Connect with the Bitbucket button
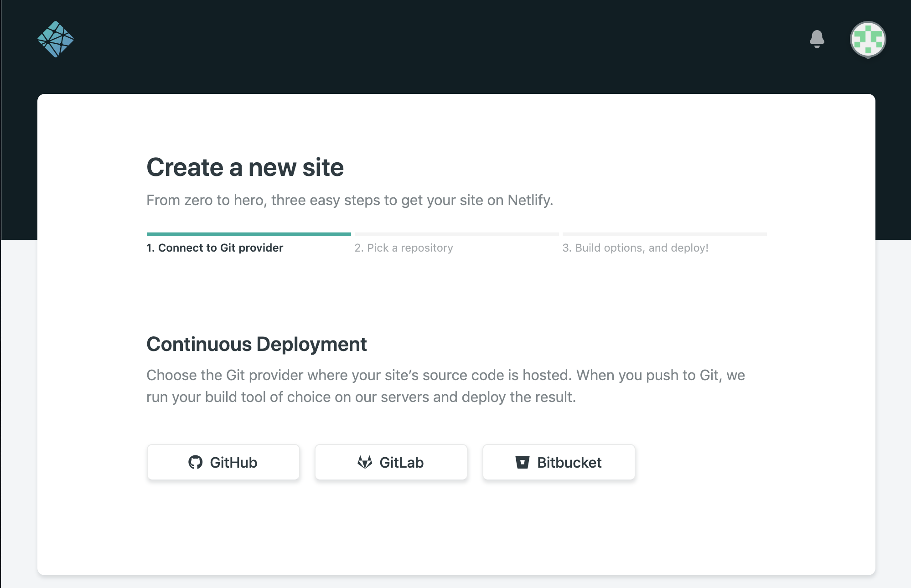911x588 pixels. click(x=559, y=462)
